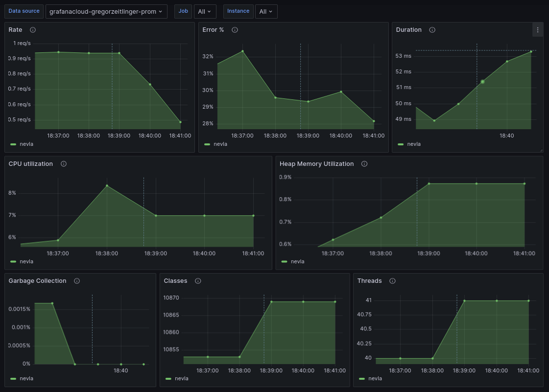Open the Rate panel title menu
This screenshot has height=392, width=549.
pyautogui.click(x=16, y=29)
